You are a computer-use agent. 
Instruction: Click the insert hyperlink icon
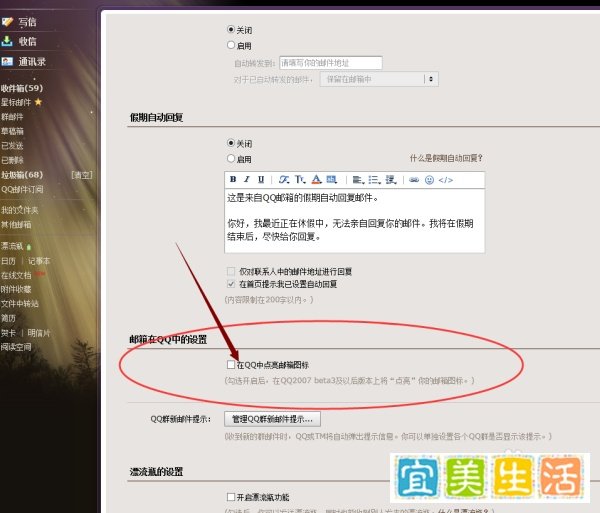click(414, 179)
